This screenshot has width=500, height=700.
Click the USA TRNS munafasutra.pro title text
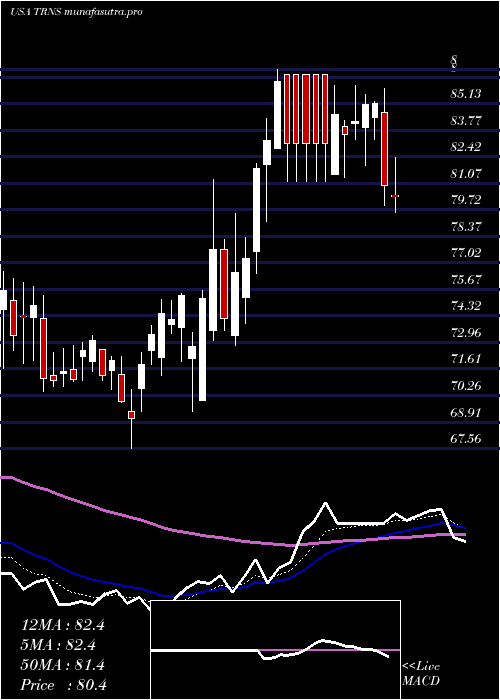click(x=76, y=12)
